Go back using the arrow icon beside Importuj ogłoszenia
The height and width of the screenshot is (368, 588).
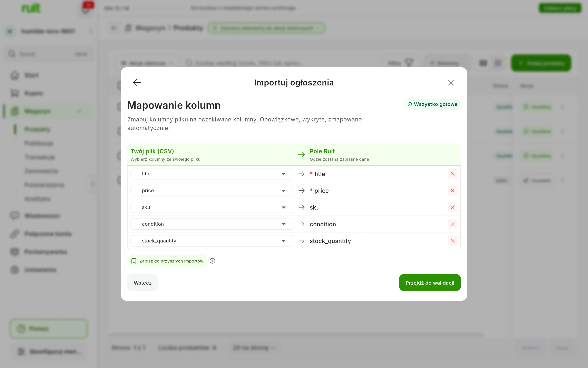(137, 83)
